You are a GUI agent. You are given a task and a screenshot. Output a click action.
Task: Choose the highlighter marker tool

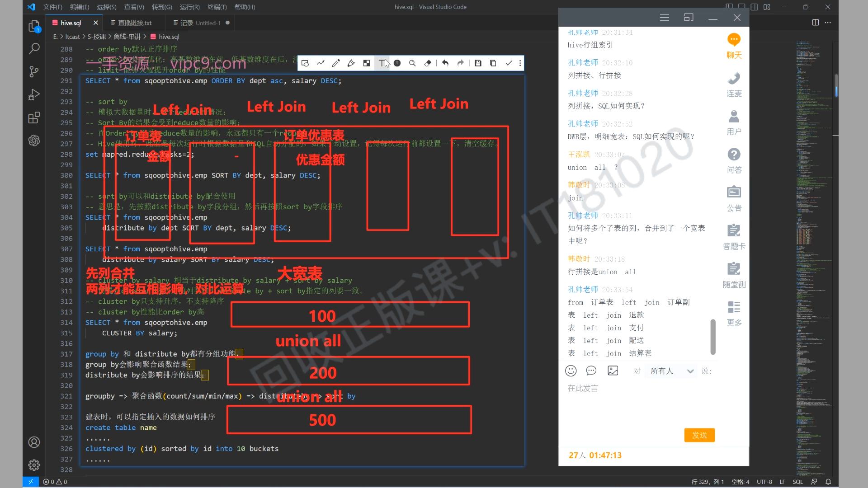coord(351,63)
